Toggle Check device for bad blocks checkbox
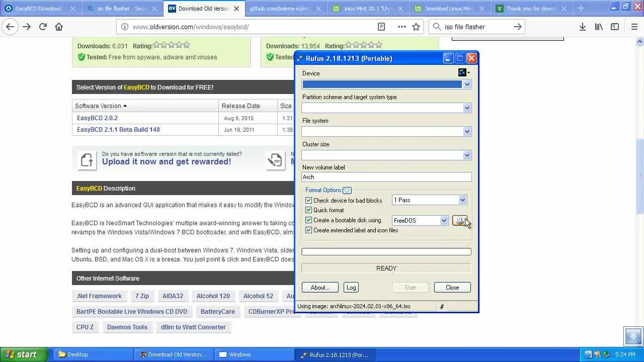Viewport: 644px width, 362px height. 308,200
